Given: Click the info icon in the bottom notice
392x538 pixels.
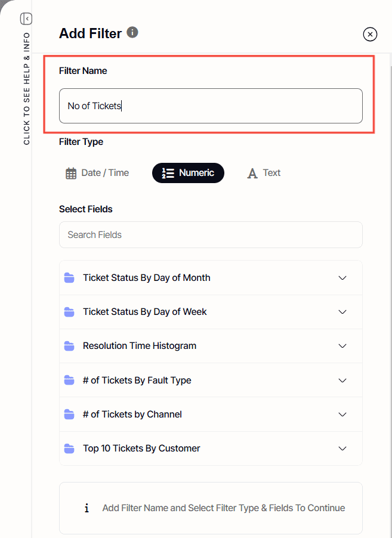Looking at the screenshot, I should tap(87, 508).
